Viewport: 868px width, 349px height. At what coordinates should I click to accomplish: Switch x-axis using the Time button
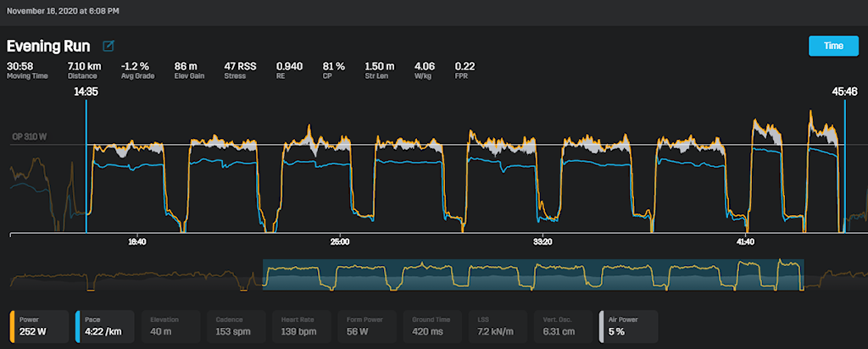(832, 46)
